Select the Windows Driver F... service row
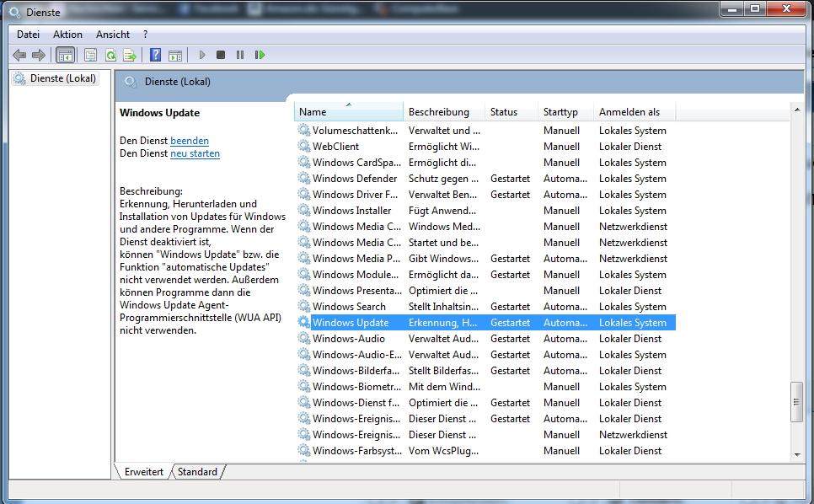The height and width of the screenshot is (504, 814). click(x=485, y=194)
